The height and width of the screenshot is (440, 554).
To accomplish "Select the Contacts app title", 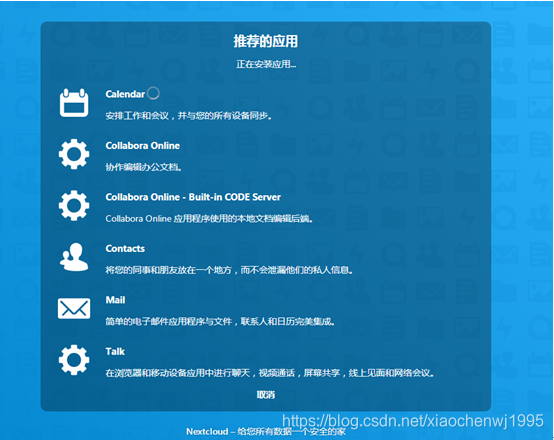I will pos(125,248).
